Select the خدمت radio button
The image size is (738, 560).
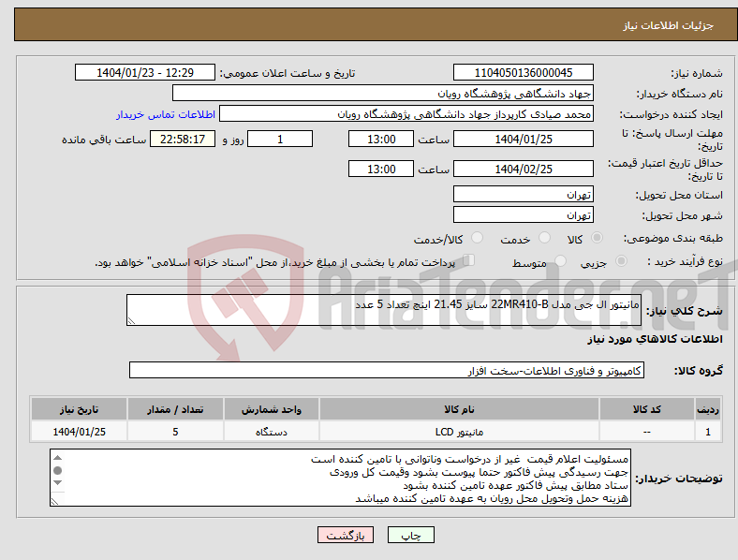pyautogui.click(x=544, y=238)
